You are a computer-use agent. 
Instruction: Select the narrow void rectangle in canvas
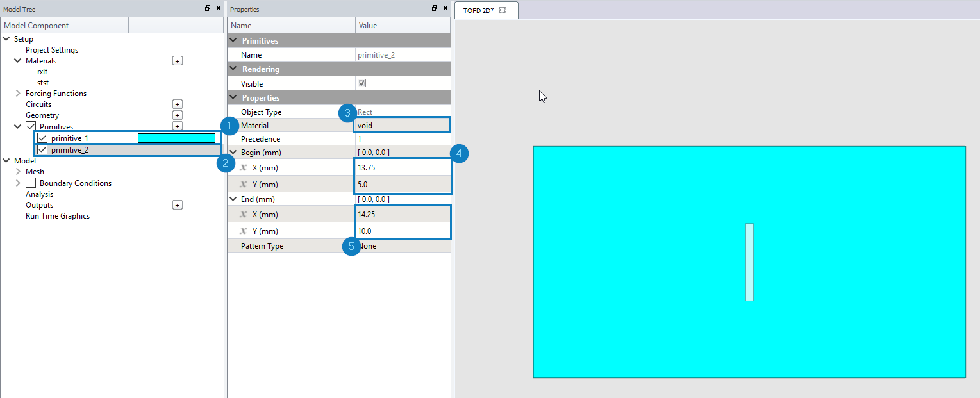point(749,262)
